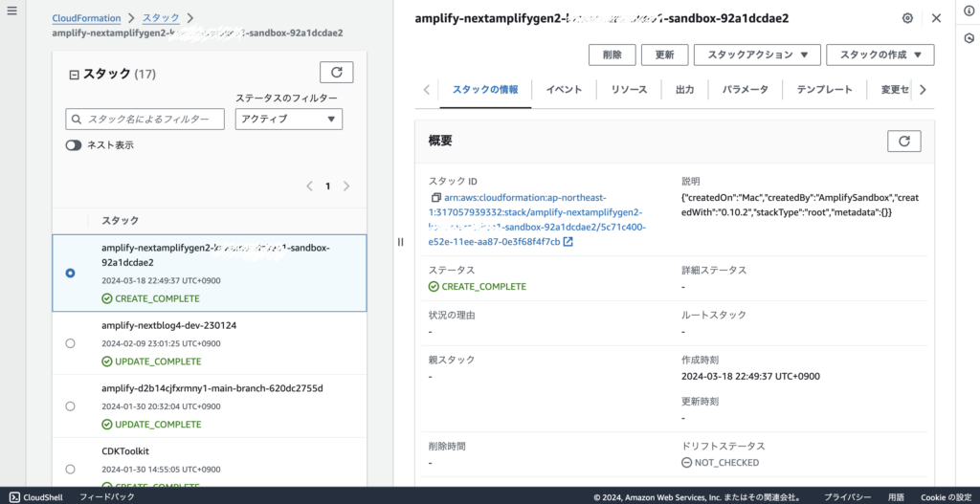
Task: Click the amplify-d2b14cjfxrmny1-main-branch-620dc2755d stack name
Action: (x=212, y=388)
